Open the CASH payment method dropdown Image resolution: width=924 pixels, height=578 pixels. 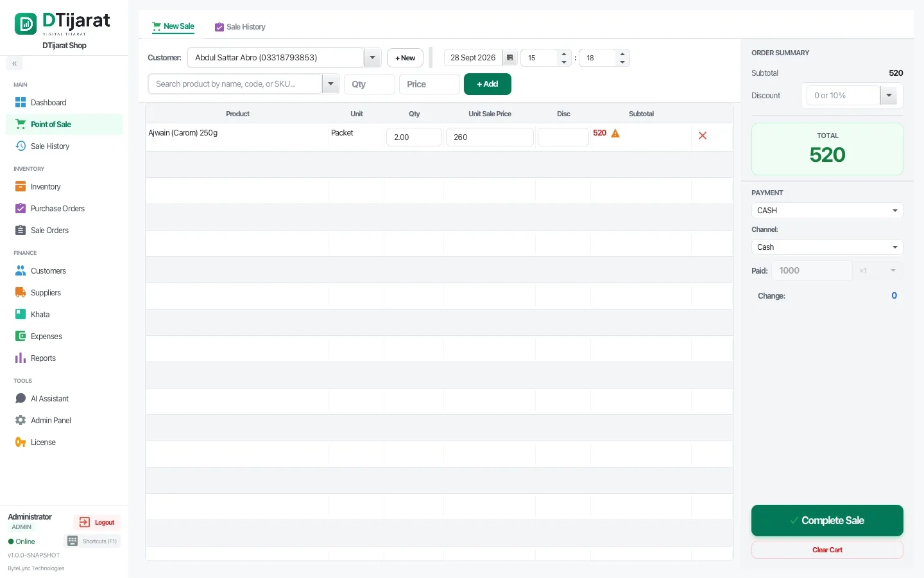[x=827, y=211]
